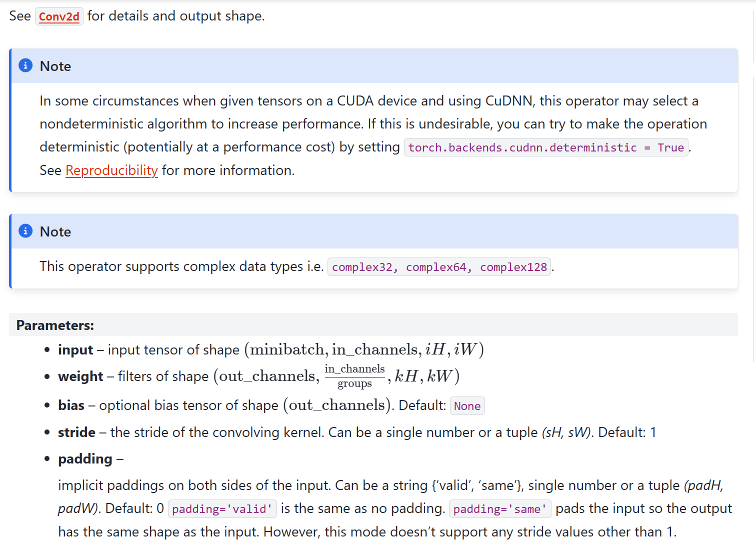756x555 pixels.
Task: Click the Parameters: section heading
Action: (x=55, y=325)
